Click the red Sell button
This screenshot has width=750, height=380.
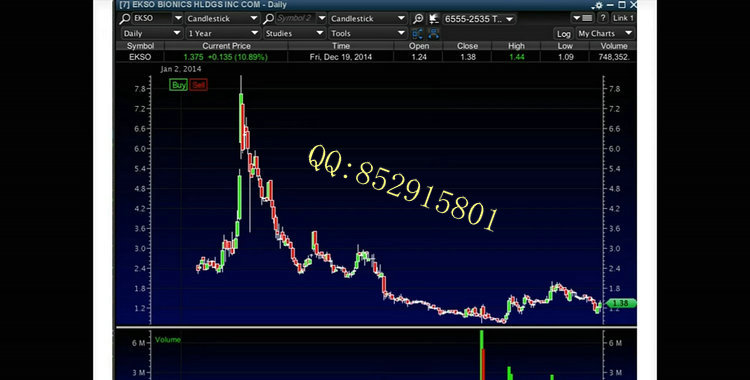(x=199, y=85)
